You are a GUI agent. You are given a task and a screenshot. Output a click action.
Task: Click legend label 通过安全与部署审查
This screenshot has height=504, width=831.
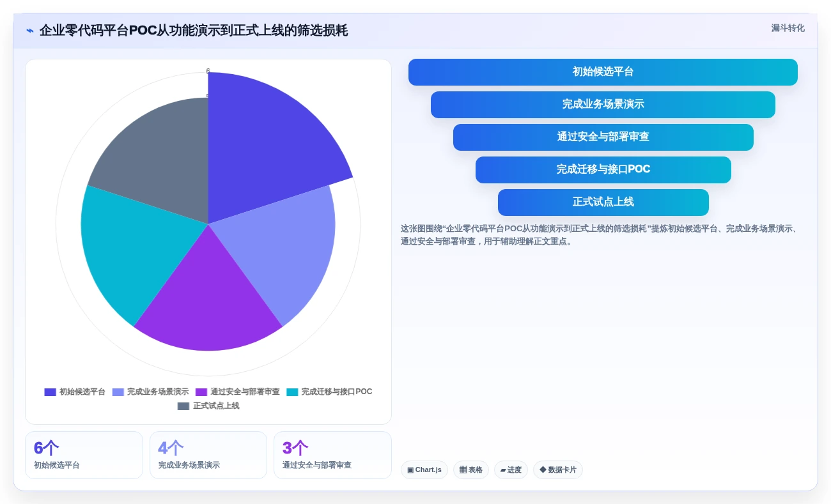tap(245, 392)
